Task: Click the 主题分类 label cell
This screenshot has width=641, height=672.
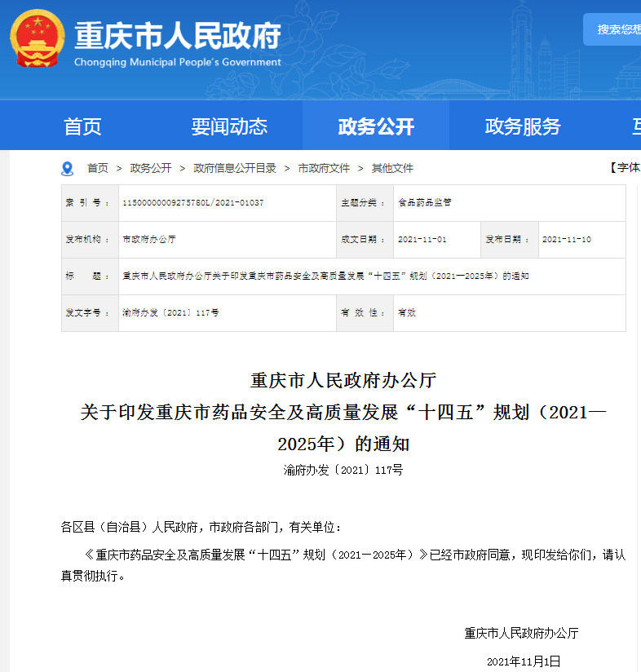Action: point(365,203)
